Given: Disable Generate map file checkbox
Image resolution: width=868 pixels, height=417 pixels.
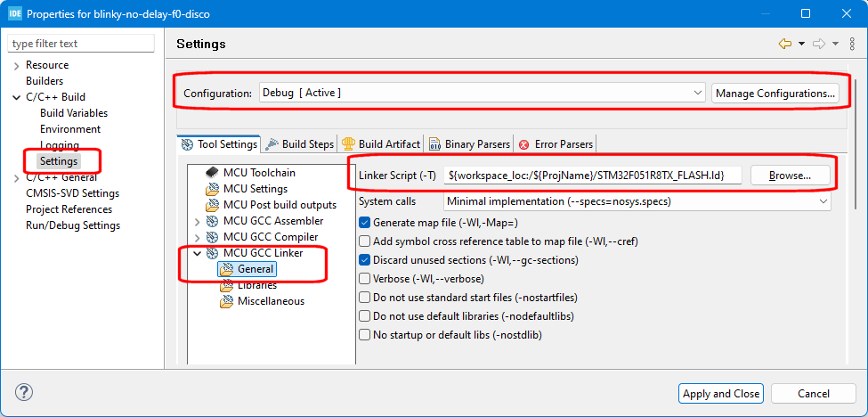Looking at the screenshot, I should [x=364, y=222].
